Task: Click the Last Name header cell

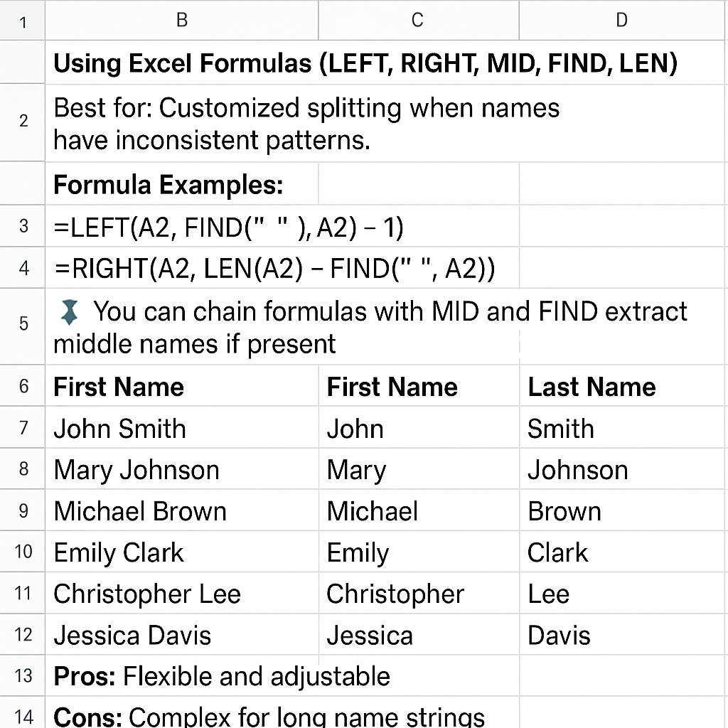Action: (622, 386)
